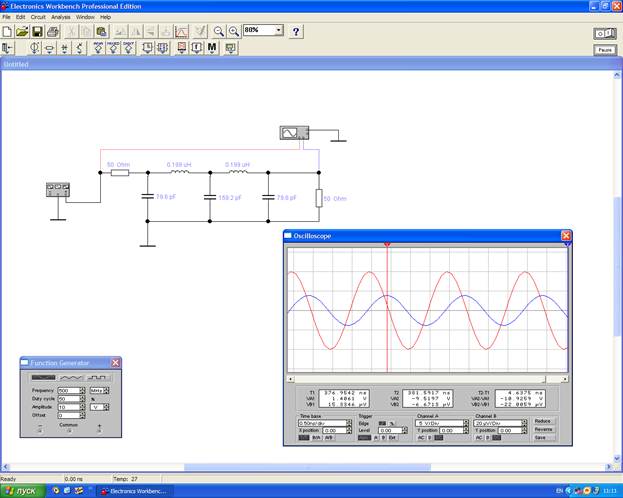This screenshot has width=623, height=498.
Task: Open the Instruments parts bin with M icon
Action: pyautogui.click(x=212, y=48)
